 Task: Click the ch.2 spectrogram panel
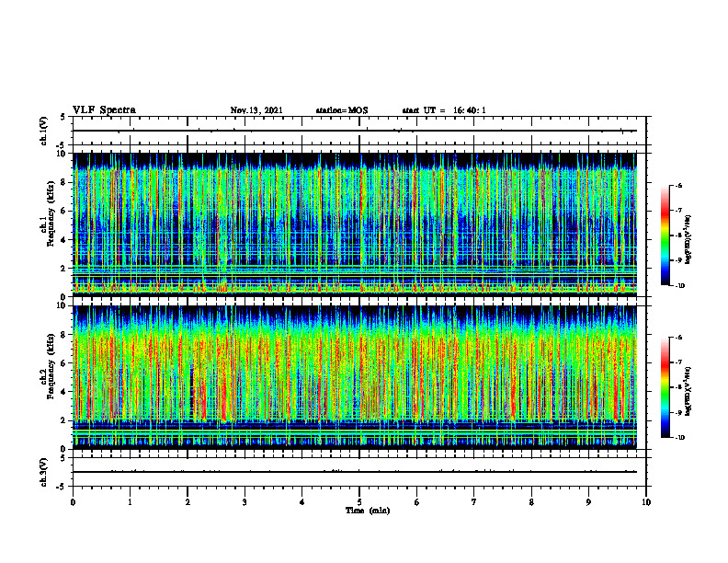click(355, 377)
